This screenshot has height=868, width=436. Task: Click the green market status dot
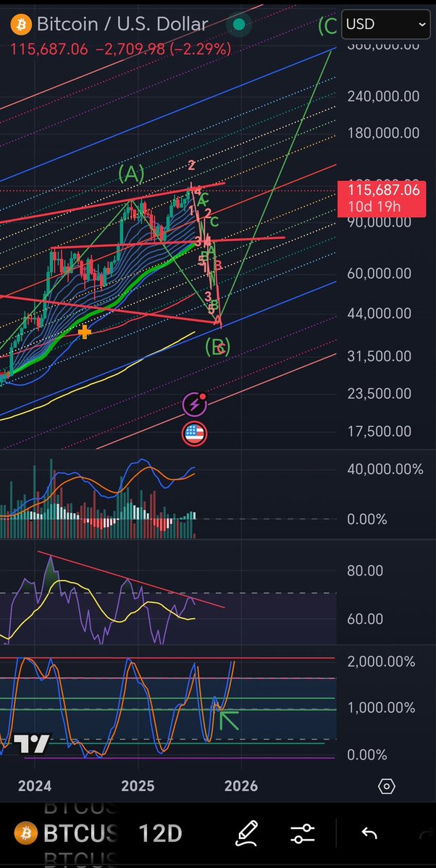click(239, 24)
